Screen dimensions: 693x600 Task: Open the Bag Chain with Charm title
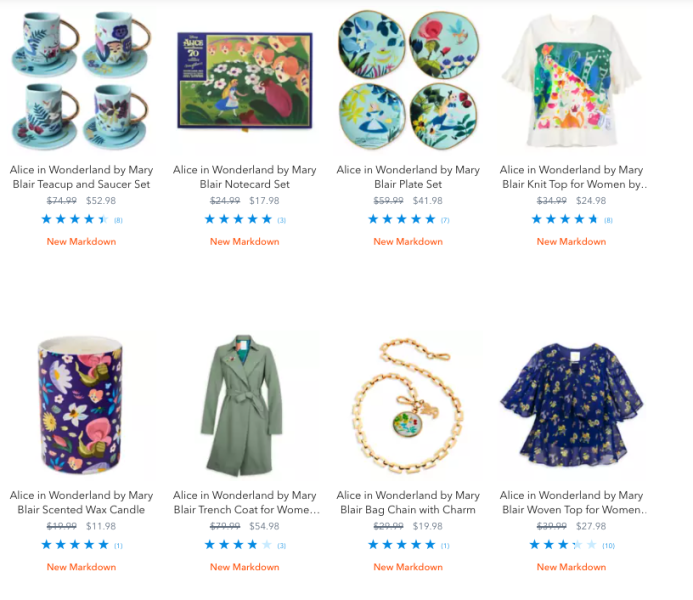(408, 502)
